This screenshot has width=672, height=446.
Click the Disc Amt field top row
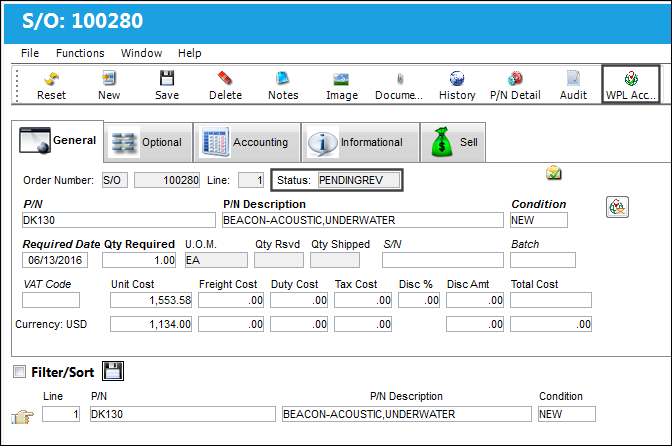474,300
